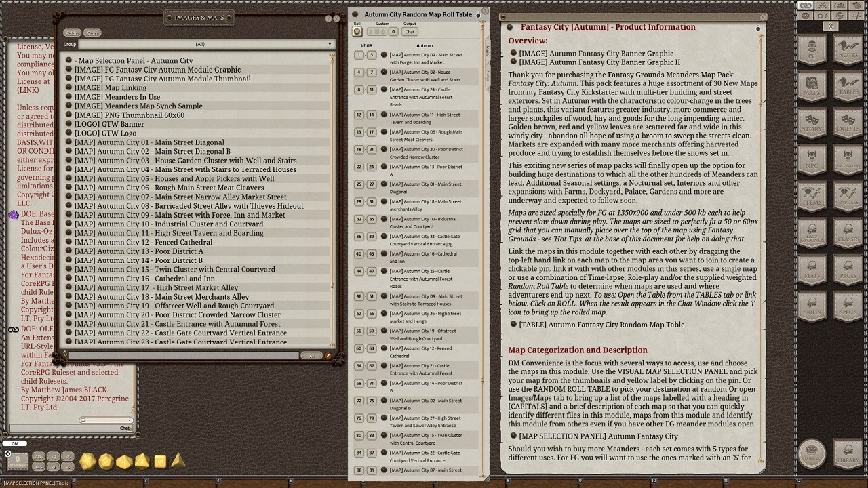
Task: Toggle the padlock on the Random Map Roll Table
Action: pos(479,14)
